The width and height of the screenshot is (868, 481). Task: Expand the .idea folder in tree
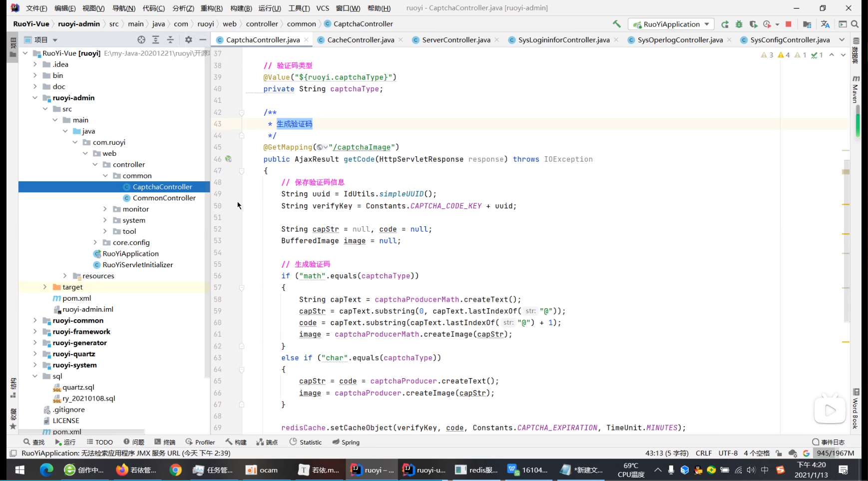(x=35, y=64)
